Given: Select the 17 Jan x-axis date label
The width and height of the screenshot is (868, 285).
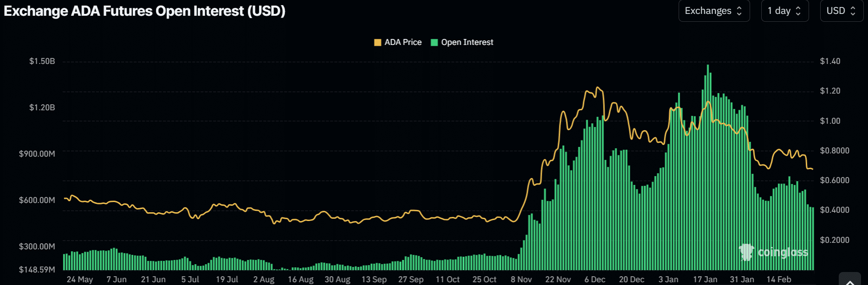Looking at the screenshot, I should 705,279.
